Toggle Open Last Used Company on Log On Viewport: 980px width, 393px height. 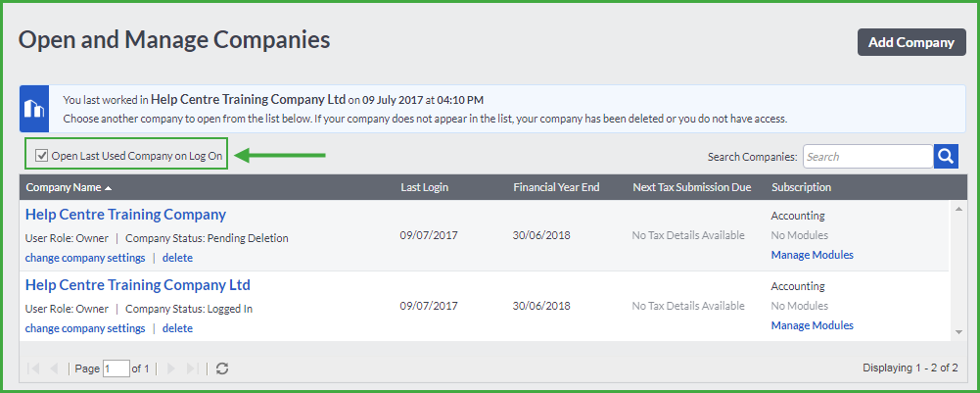pyautogui.click(x=41, y=155)
